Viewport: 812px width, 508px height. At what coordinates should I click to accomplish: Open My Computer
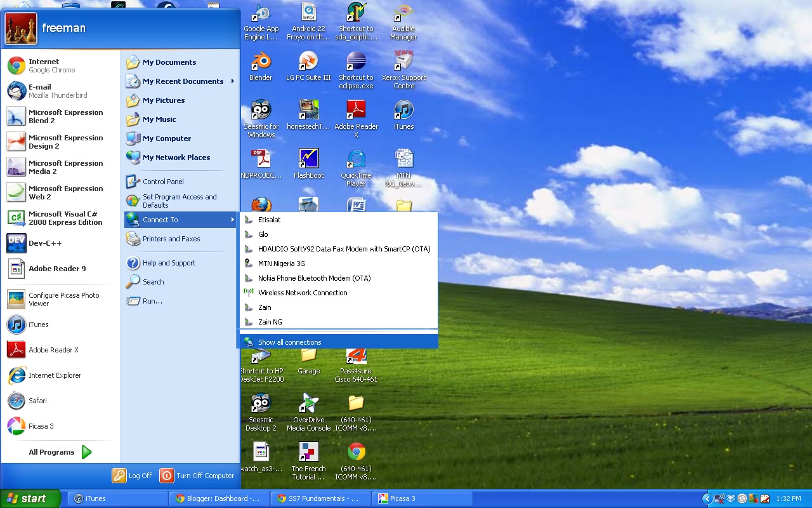point(180,138)
